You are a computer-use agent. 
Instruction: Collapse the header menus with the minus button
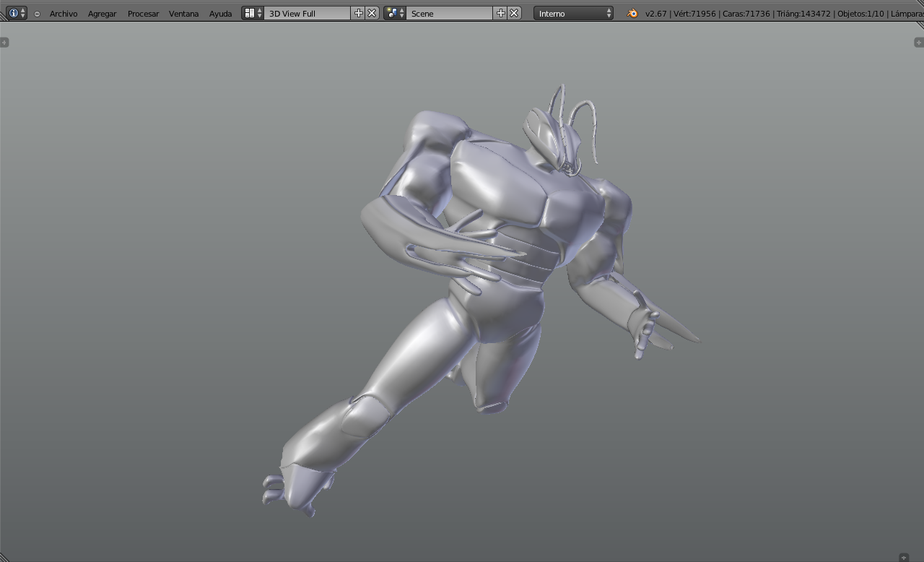[37, 14]
